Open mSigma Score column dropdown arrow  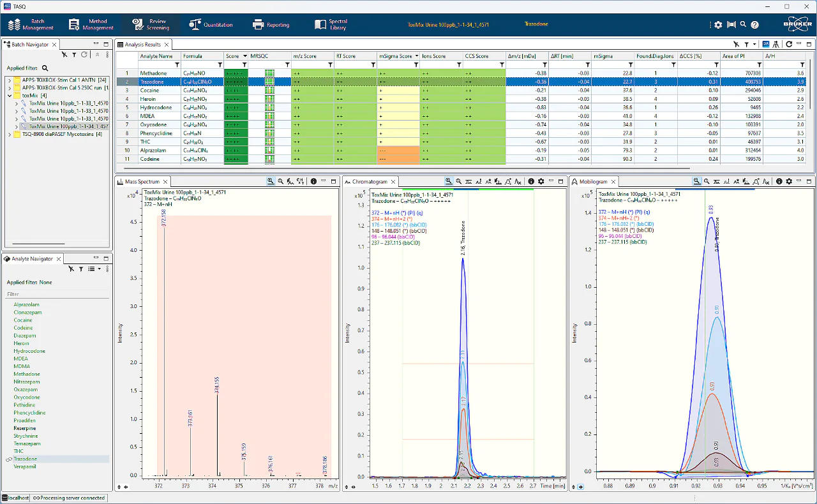tap(416, 56)
